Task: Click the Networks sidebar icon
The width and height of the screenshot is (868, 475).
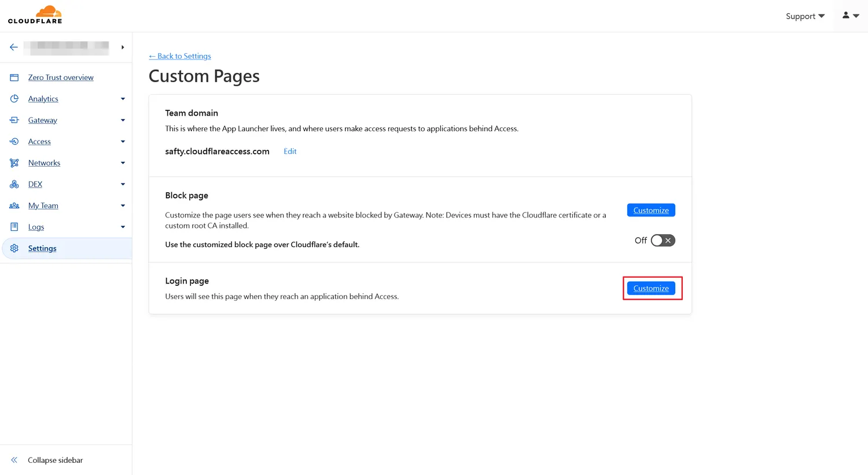Action: tap(14, 163)
